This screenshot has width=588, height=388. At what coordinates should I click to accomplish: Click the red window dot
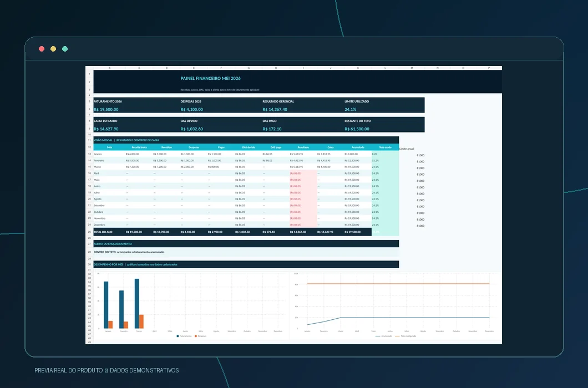pyautogui.click(x=42, y=49)
